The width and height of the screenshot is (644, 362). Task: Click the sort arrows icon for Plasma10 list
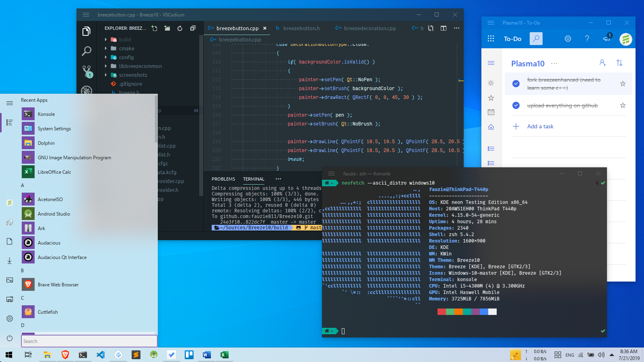click(x=619, y=63)
